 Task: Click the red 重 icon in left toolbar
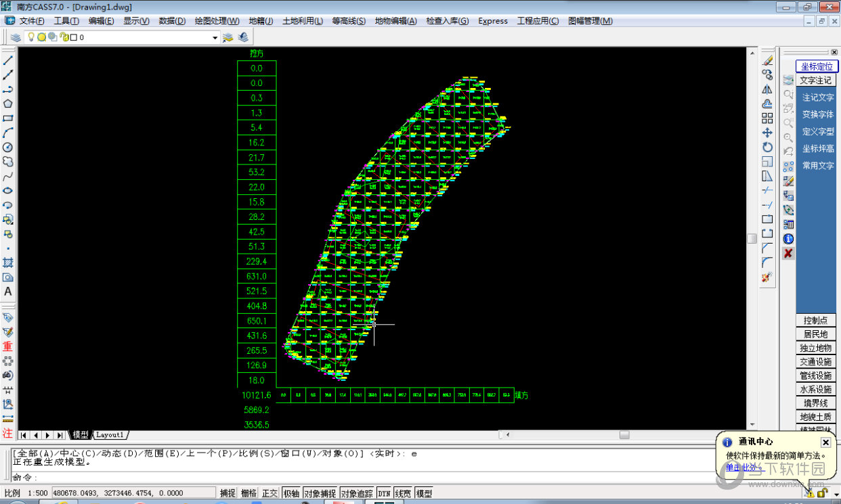(x=8, y=346)
